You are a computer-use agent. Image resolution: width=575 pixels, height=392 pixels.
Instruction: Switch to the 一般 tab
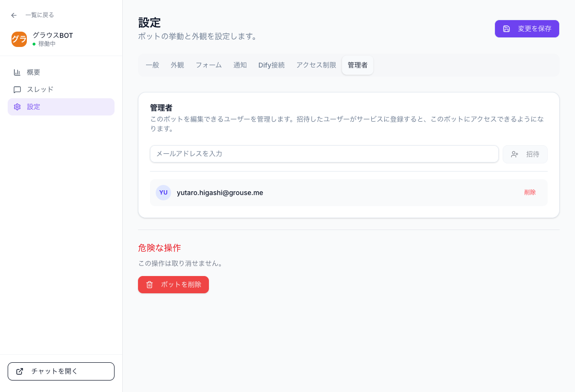tap(152, 65)
